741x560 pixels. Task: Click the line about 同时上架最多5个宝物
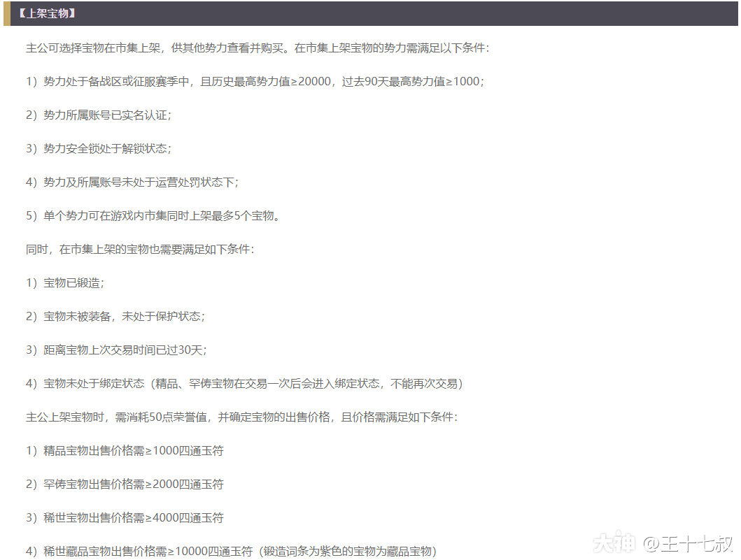[x=154, y=216]
